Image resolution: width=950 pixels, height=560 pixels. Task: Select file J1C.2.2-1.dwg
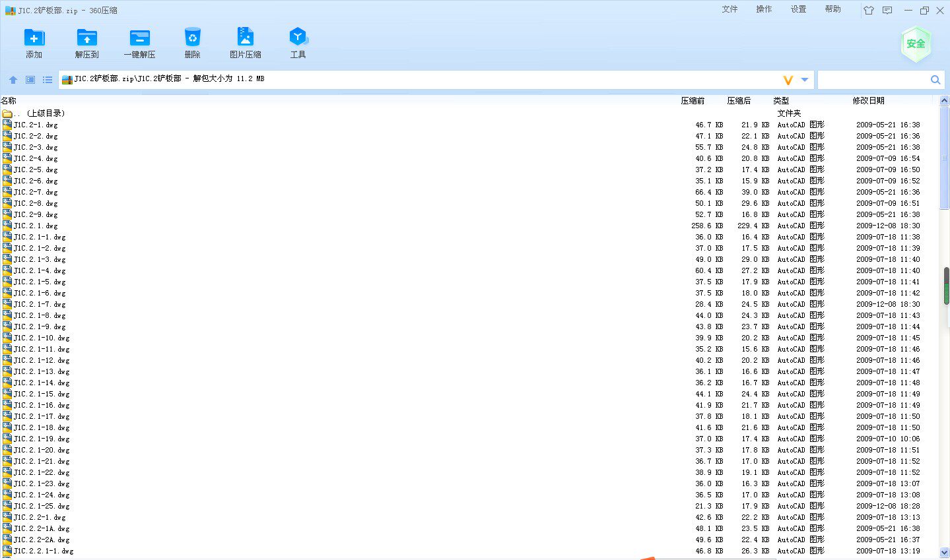(x=469, y=517)
